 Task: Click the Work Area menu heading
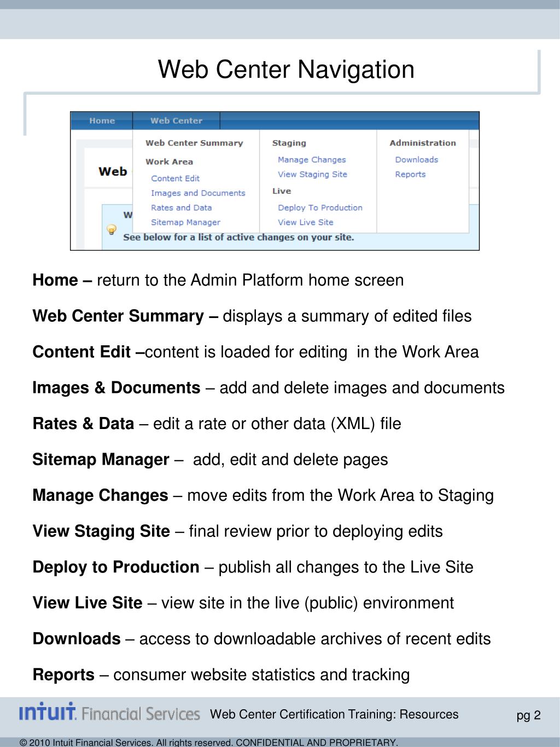(169, 162)
